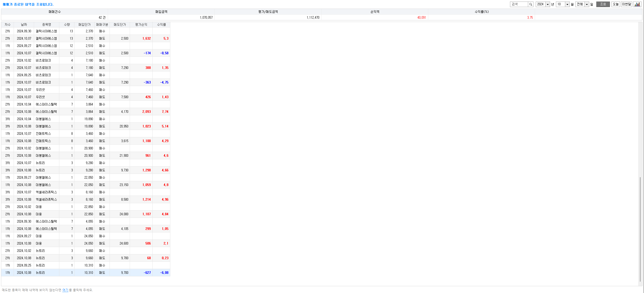Open the month 10 dropdown
Screen dimensions: 644x293
coord(567,4)
